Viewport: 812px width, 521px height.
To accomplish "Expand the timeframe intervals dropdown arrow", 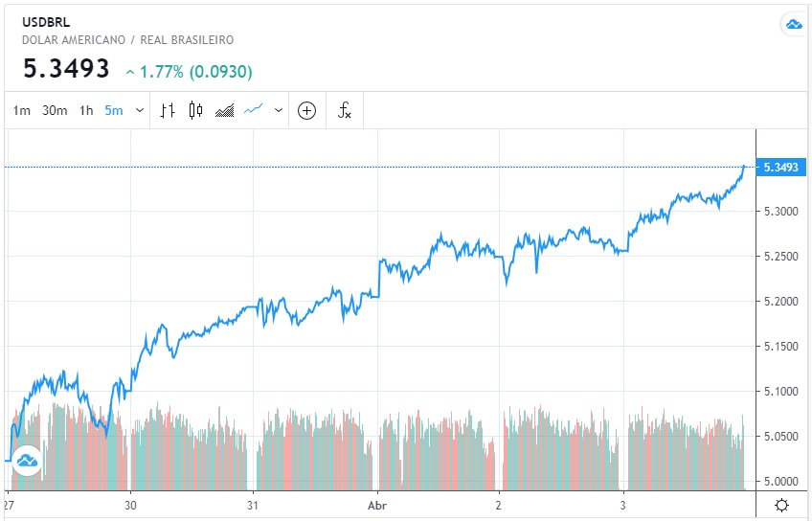I will (x=140, y=110).
